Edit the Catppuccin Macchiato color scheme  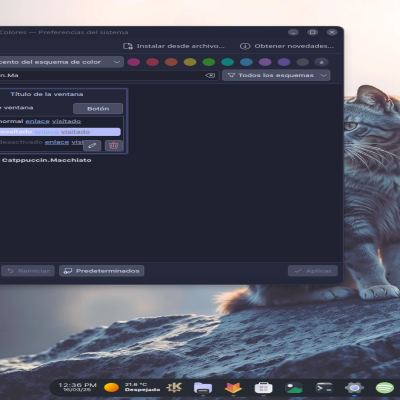click(92, 146)
